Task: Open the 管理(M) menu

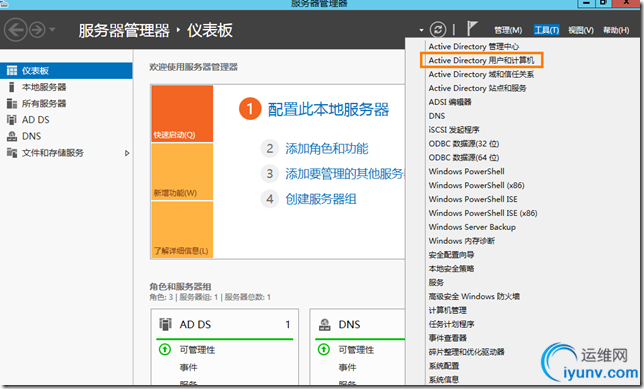Action: [x=508, y=30]
